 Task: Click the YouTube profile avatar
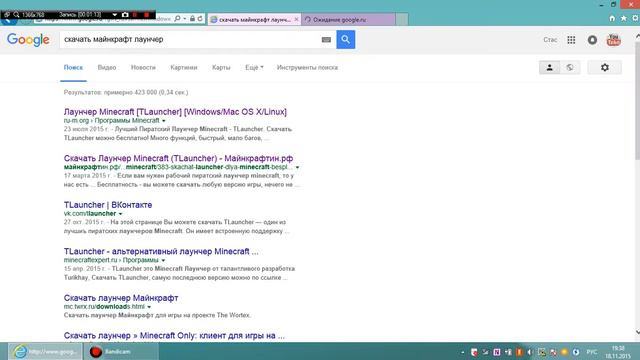pos(613,40)
